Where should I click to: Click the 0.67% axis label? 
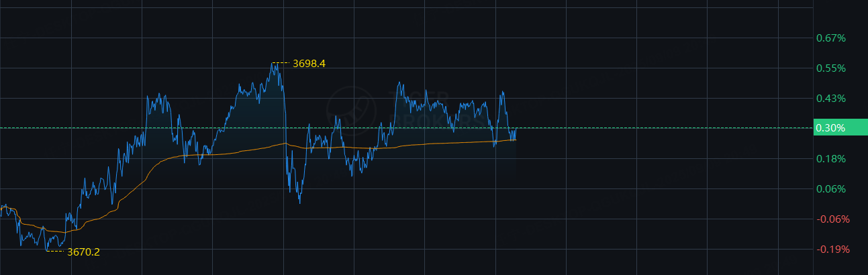point(830,38)
